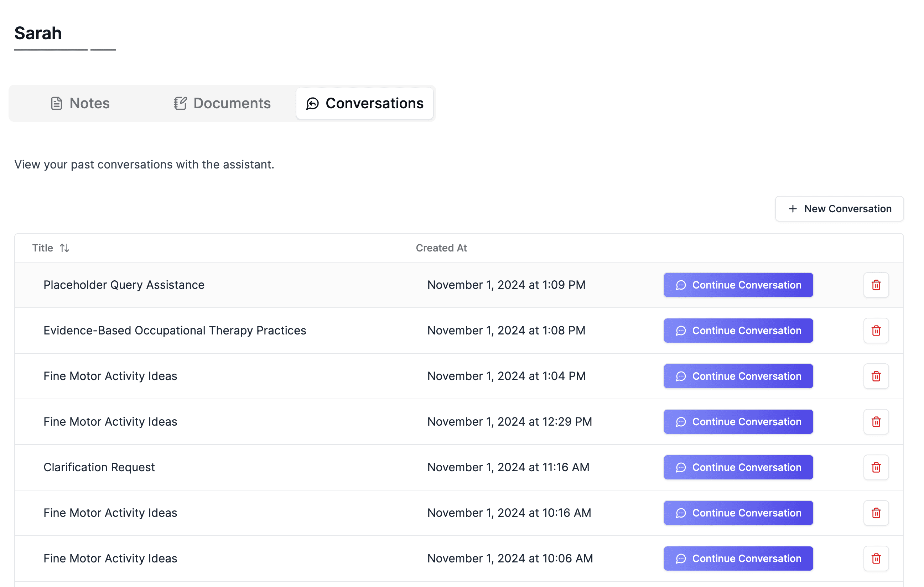Sort conversations using the Title arrows icon
924x587 pixels.
(64, 248)
